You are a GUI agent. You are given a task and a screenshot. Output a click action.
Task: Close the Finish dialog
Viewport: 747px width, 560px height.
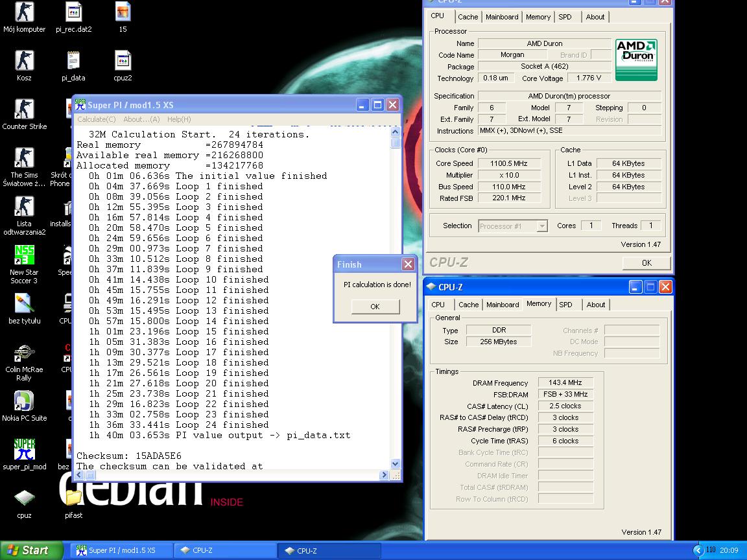pos(408,264)
